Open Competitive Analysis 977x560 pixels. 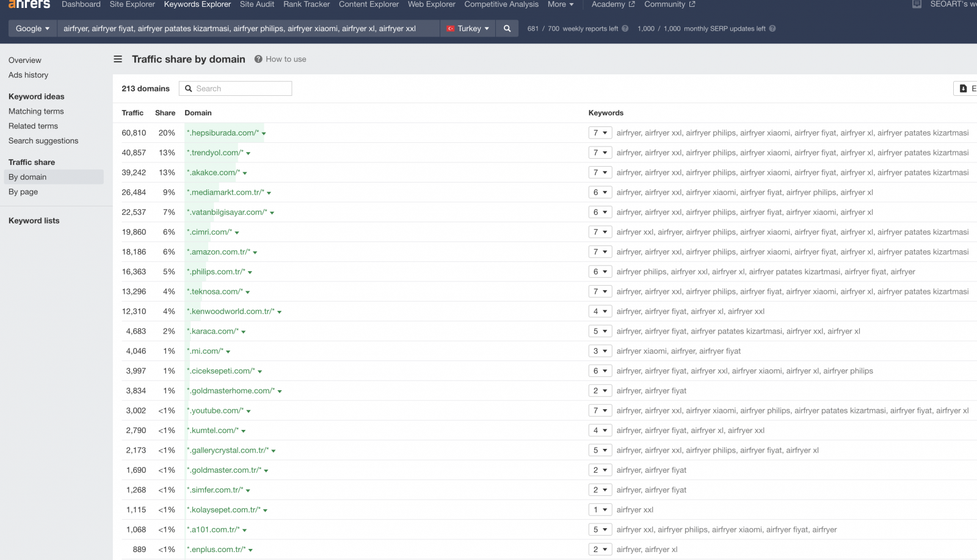501,4
